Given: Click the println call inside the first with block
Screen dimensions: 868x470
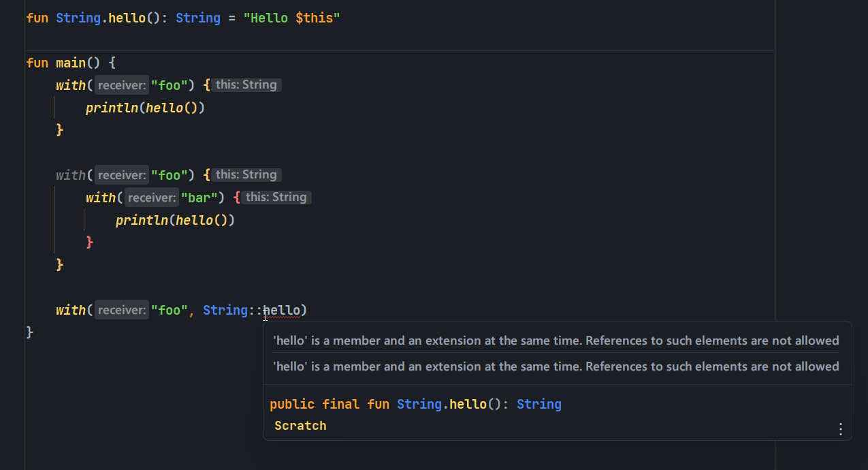Looking at the screenshot, I should coord(112,107).
